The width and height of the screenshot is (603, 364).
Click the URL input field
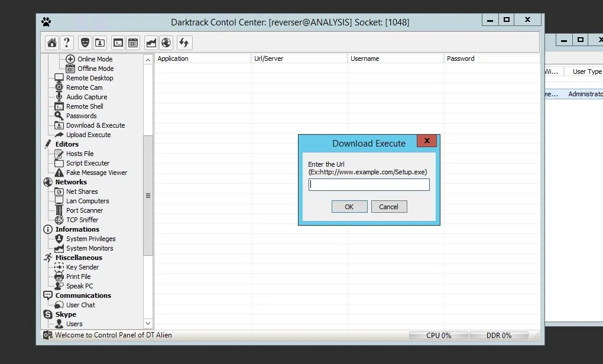(369, 184)
